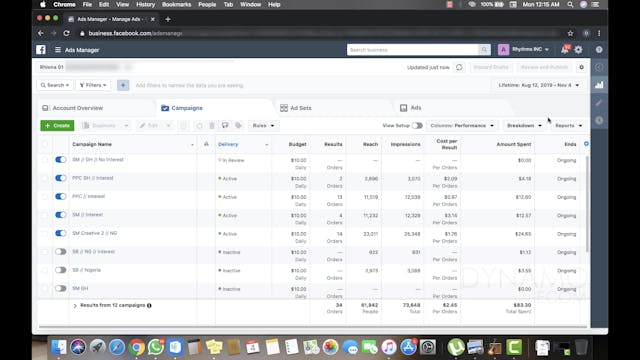This screenshot has width=640, height=360.
Task: Click the blue plus add-filter icon
Action: coord(123,85)
